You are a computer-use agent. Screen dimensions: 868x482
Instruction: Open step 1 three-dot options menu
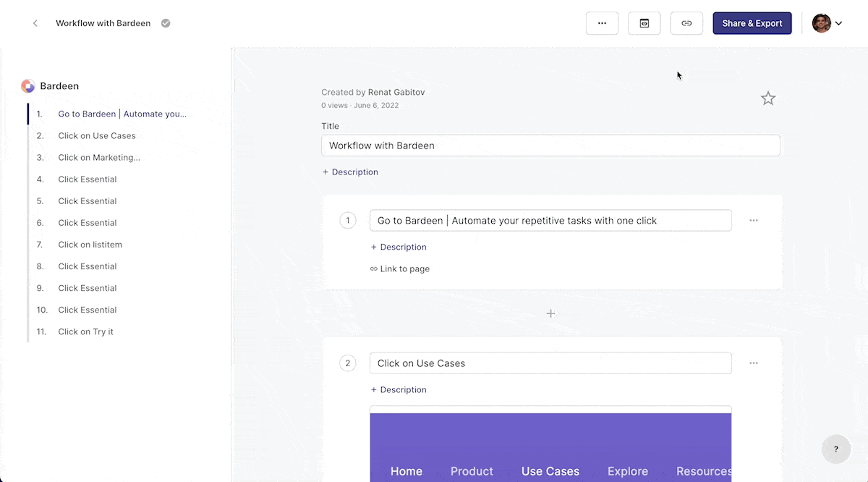point(754,220)
